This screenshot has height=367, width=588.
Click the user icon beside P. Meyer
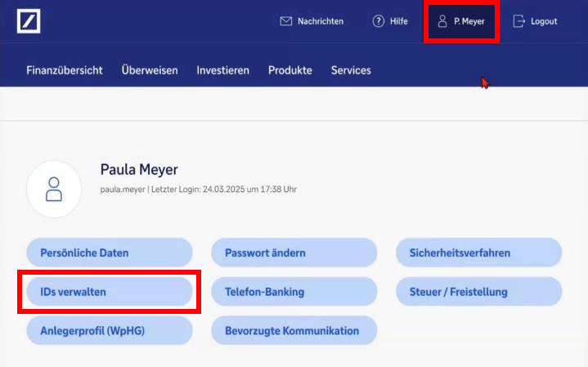[442, 21]
